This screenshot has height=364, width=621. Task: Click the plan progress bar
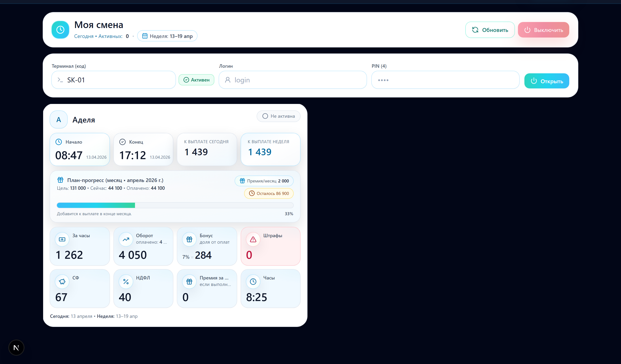tap(175, 205)
